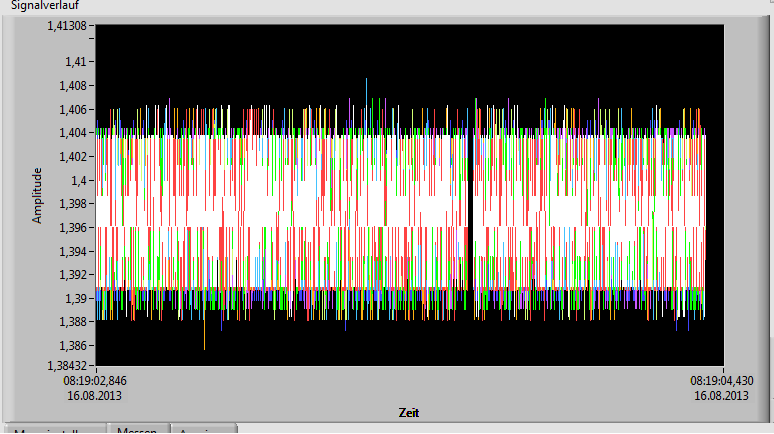Click the 1,402 Y-axis scale marker
This screenshot has width=774, height=434.
click(73, 157)
